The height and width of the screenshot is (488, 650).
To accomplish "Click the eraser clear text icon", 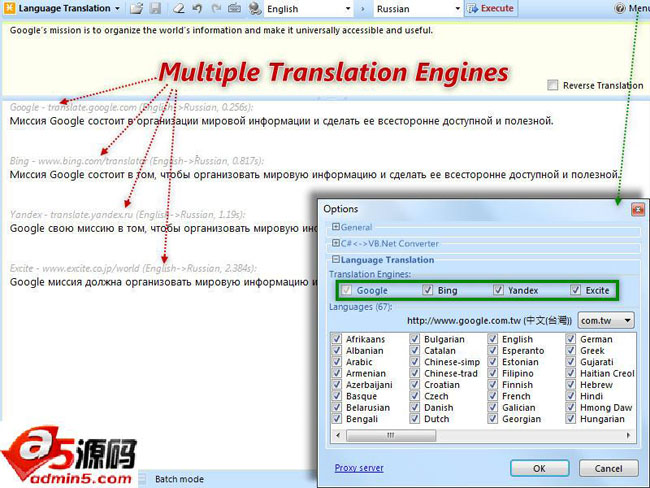I will pyautogui.click(x=179, y=8).
